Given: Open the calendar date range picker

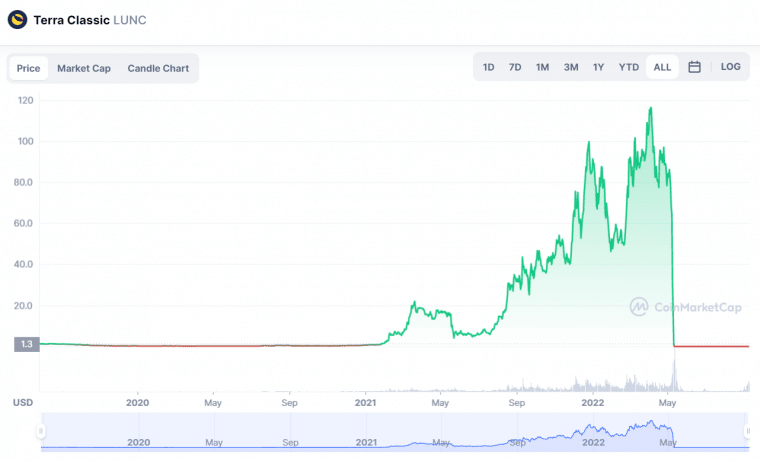Looking at the screenshot, I should (694, 67).
